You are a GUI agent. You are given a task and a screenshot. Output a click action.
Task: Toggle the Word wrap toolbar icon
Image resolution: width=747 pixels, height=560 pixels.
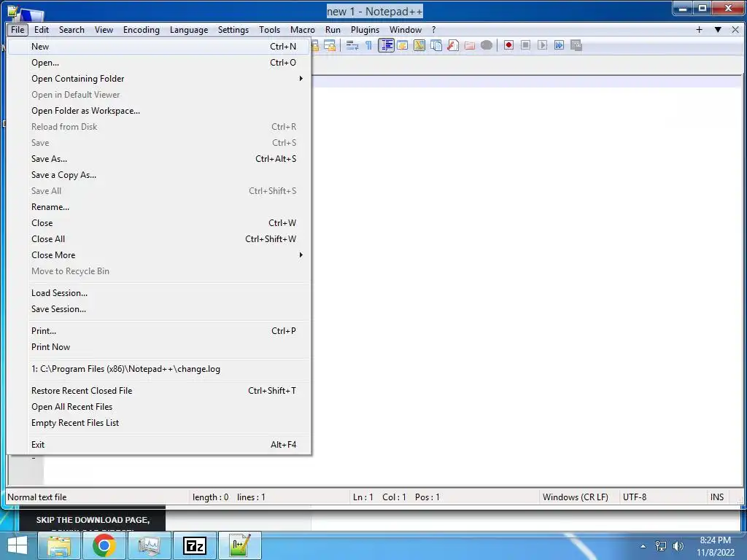[x=352, y=45]
